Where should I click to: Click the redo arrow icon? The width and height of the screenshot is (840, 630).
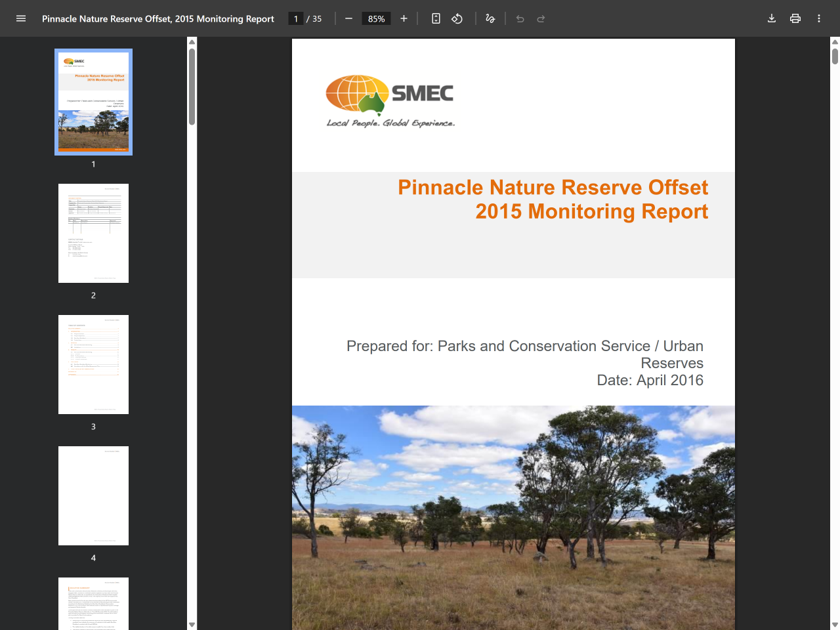click(x=541, y=18)
